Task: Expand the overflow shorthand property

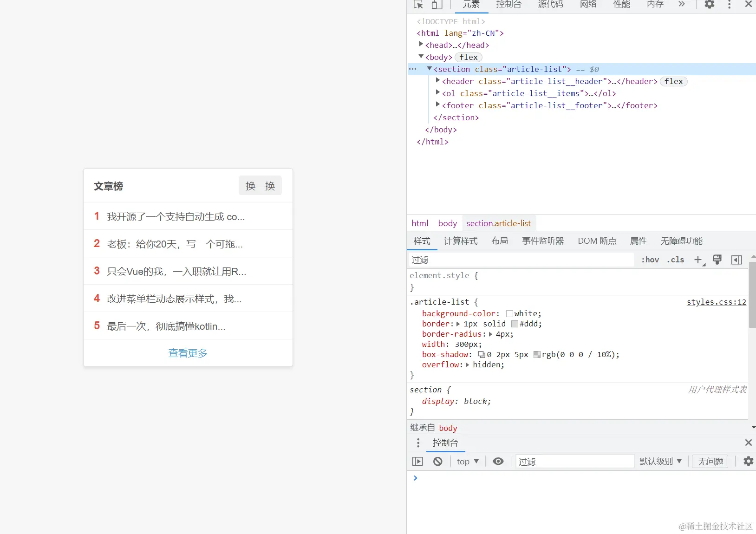Action: [x=467, y=365]
